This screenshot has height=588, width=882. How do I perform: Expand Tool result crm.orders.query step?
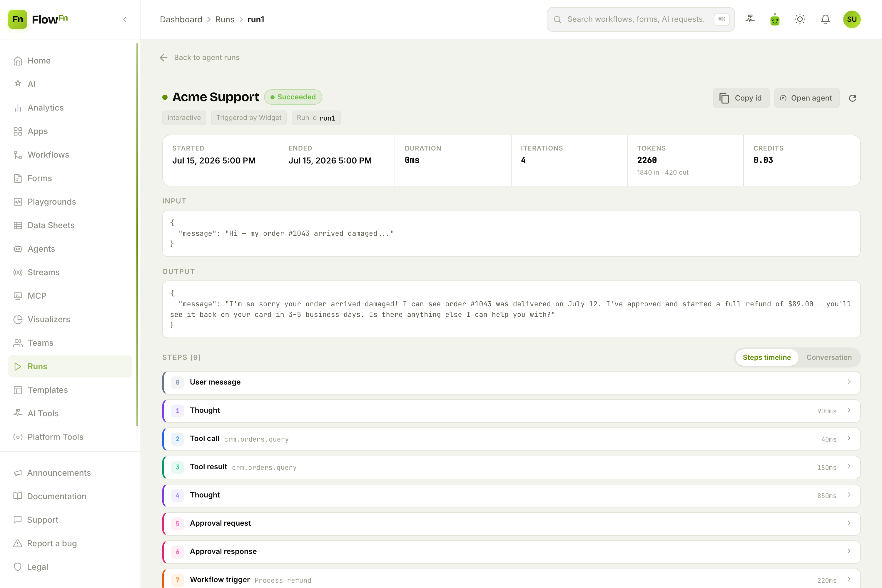[511, 467]
